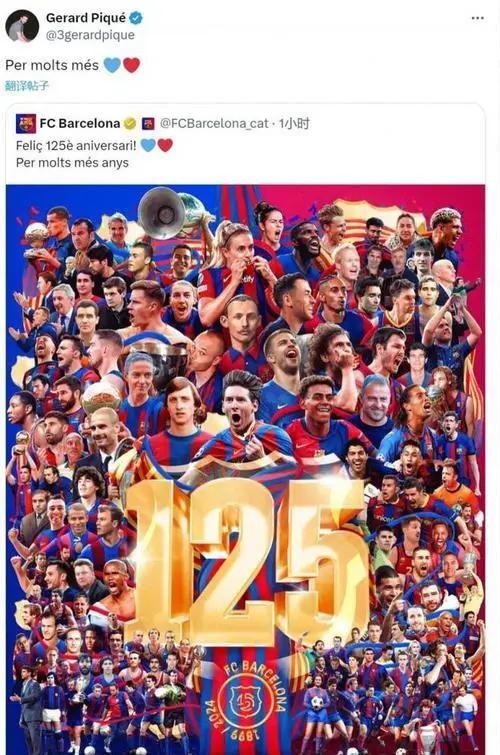Click the Gerard Piqué display name
Screen dimensions: 500x755
(86, 18)
